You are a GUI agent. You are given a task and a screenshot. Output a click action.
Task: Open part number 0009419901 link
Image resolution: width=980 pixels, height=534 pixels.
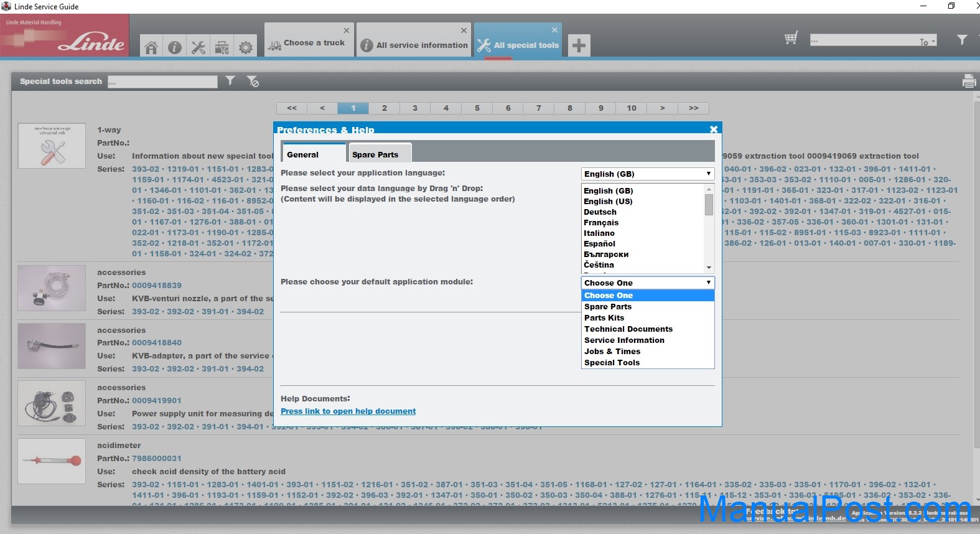[157, 401]
